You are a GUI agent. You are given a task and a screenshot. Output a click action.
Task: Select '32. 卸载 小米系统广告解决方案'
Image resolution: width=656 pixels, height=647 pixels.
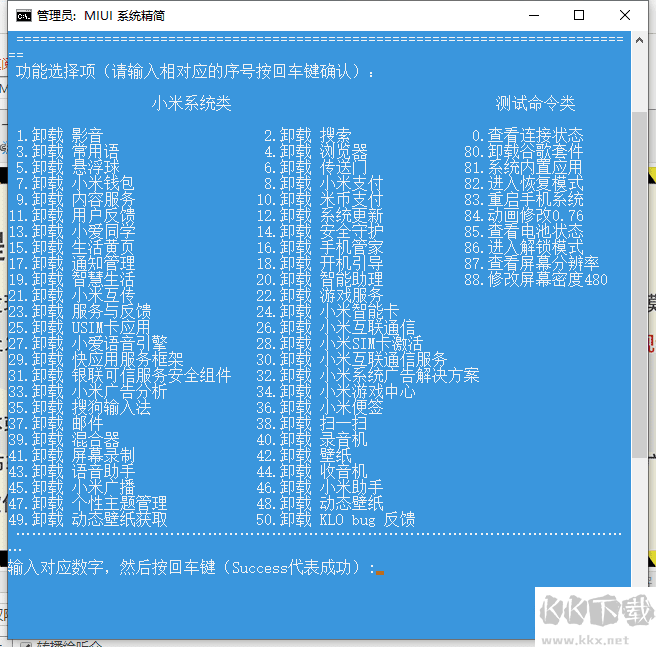click(367, 375)
